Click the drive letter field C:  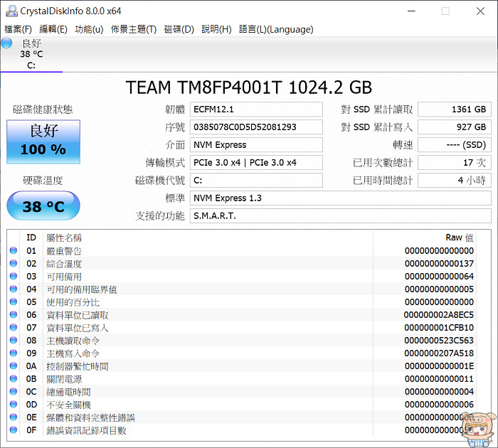[256, 181]
